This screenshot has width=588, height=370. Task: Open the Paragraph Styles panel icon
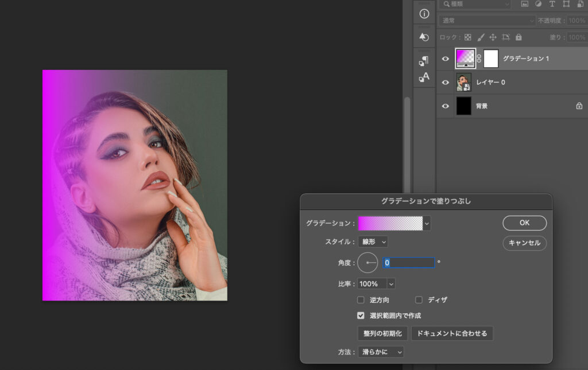[424, 60]
